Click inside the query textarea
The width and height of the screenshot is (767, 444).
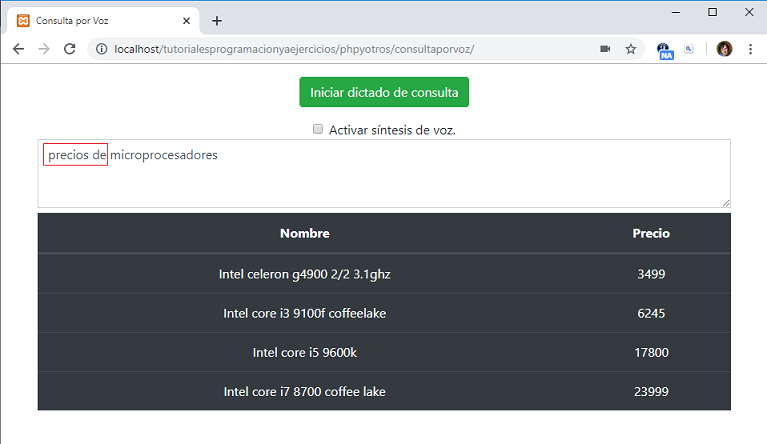384,174
